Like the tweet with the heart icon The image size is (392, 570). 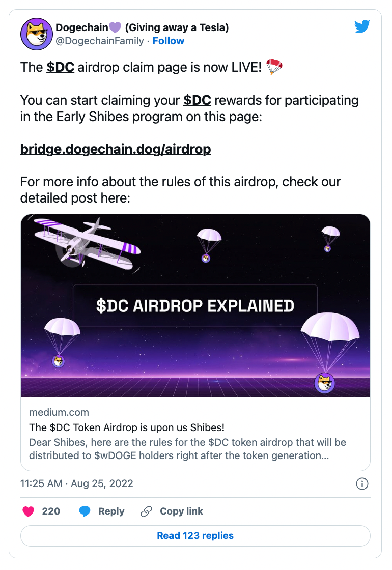click(x=29, y=511)
